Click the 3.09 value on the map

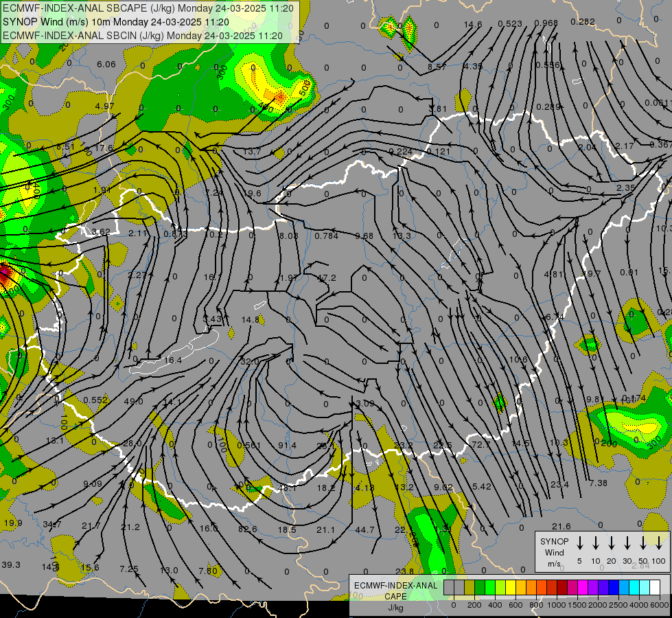tap(365, 403)
